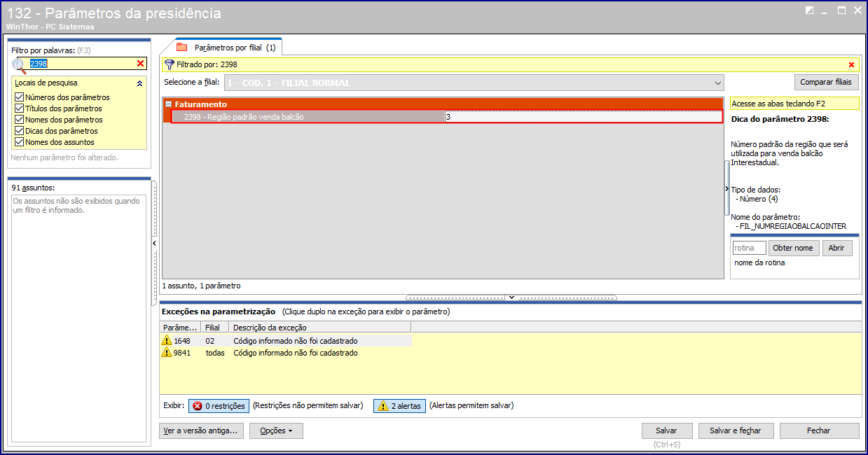Click the value field containing 3
The height and width of the screenshot is (455, 868).
[583, 117]
